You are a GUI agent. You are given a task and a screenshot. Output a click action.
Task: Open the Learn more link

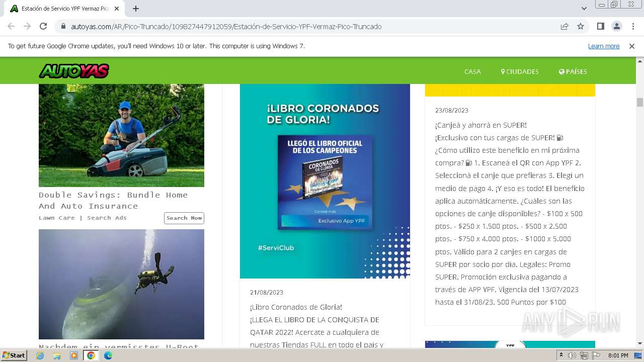click(x=604, y=46)
